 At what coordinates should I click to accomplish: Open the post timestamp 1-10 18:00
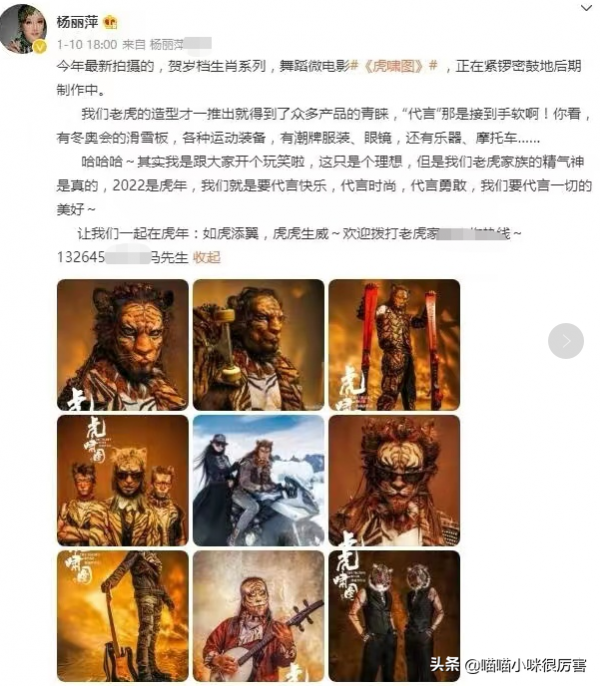point(87,44)
